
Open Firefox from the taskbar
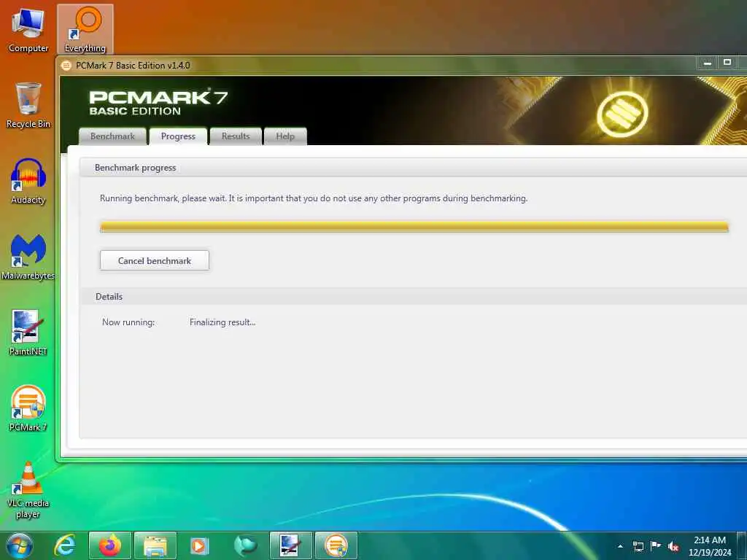pos(109,545)
